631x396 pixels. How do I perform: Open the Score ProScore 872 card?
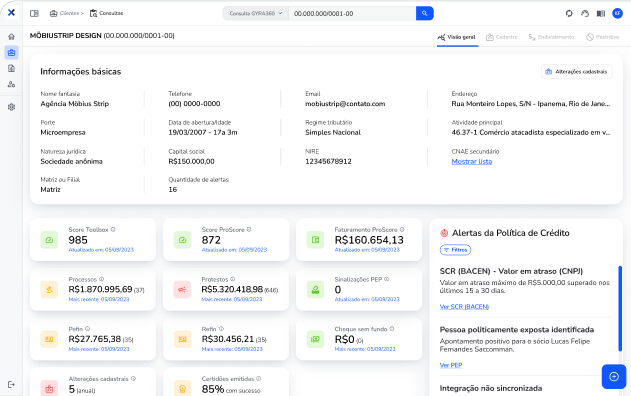(226, 240)
